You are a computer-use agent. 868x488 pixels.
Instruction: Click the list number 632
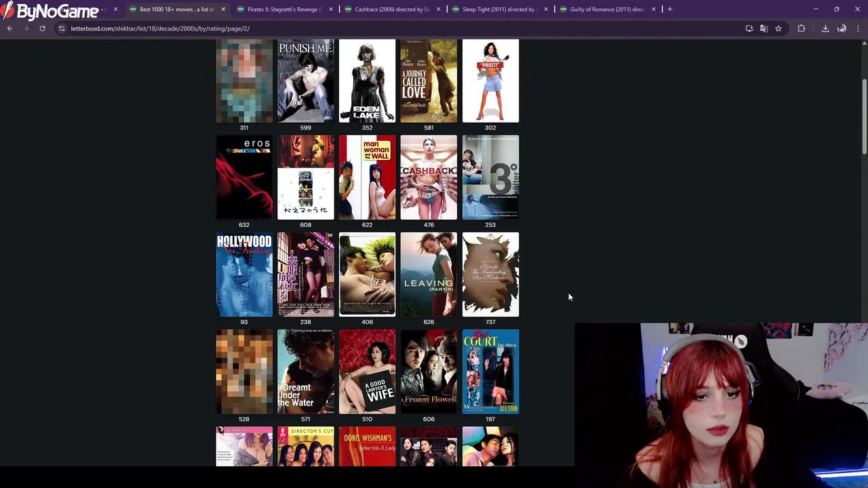tap(244, 224)
